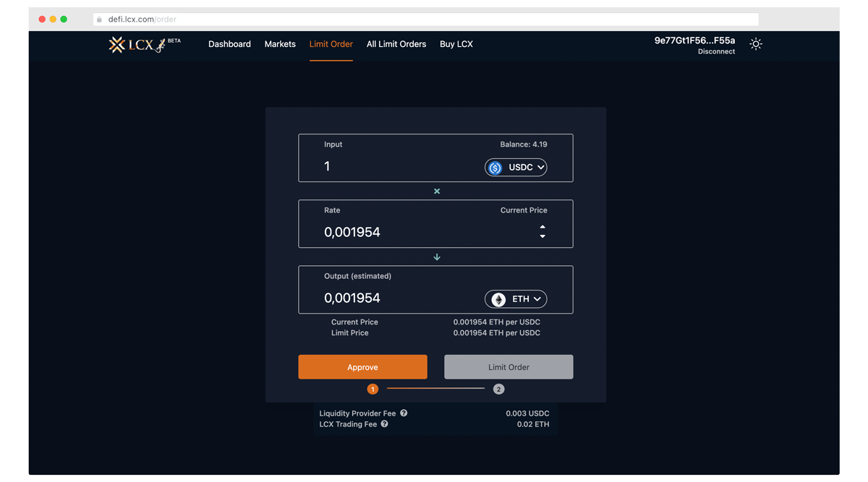The image size is (868, 482).
Task: Expand the USDC token dropdown
Action: click(x=540, y=168)
